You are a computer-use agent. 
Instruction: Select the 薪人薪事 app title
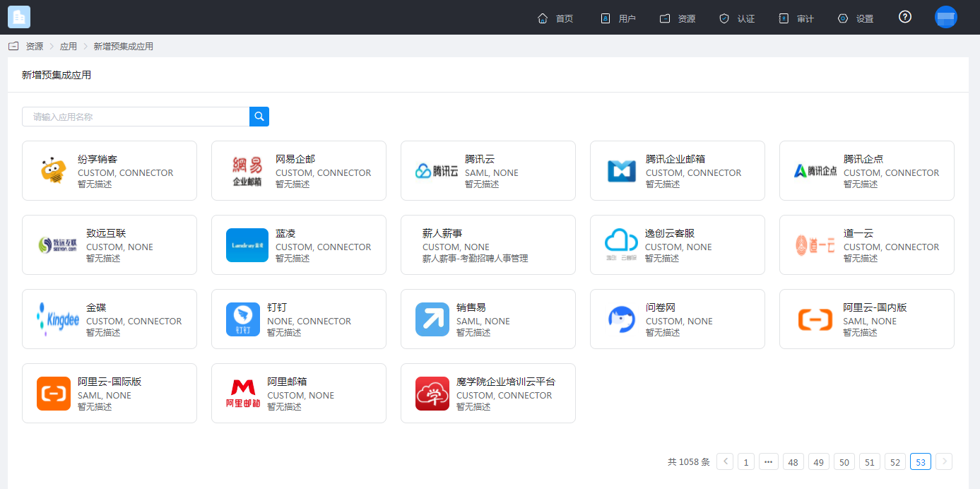(442, 233)
